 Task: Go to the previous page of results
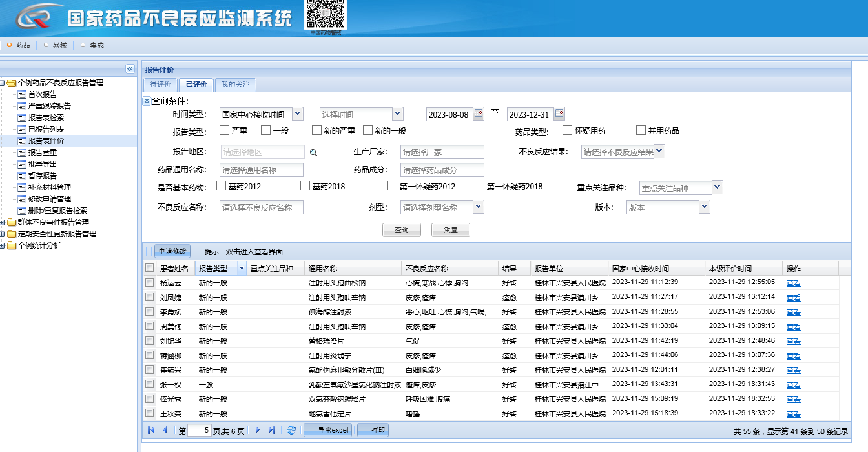(165, 430)
